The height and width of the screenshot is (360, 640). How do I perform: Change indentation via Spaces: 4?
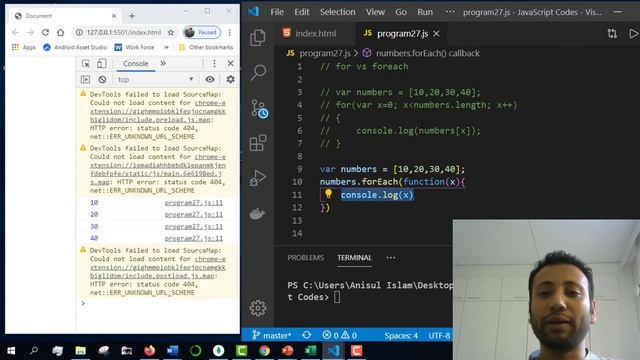pos(401,336)
